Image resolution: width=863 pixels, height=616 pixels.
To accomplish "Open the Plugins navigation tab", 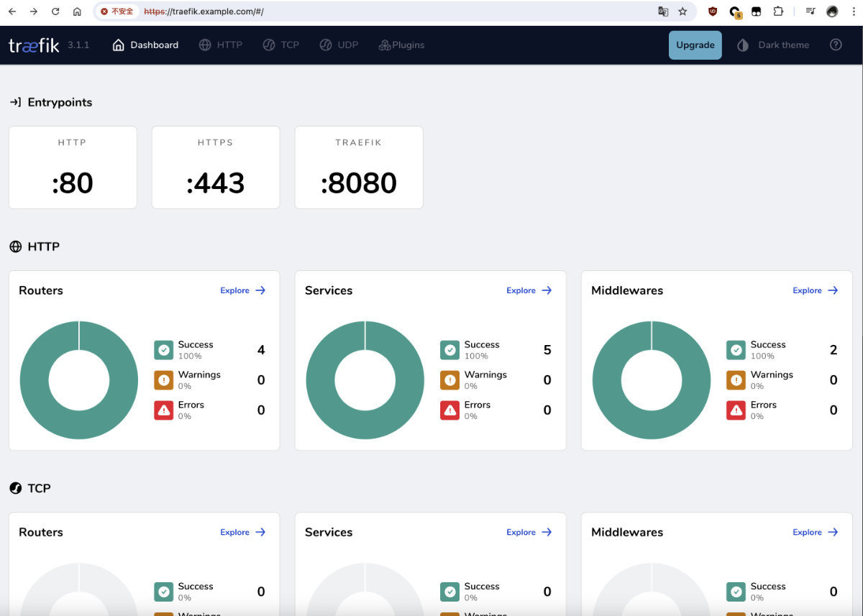I will point(401,45).
